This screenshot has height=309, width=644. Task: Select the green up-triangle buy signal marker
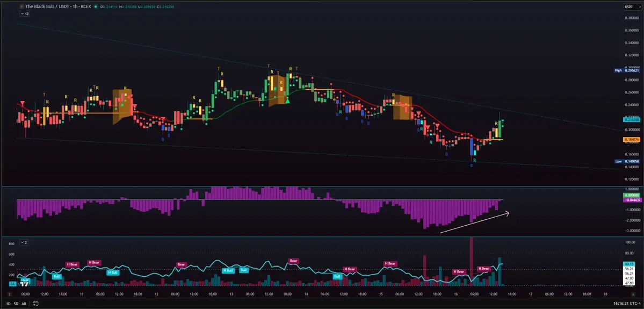[x=288, y=100]
